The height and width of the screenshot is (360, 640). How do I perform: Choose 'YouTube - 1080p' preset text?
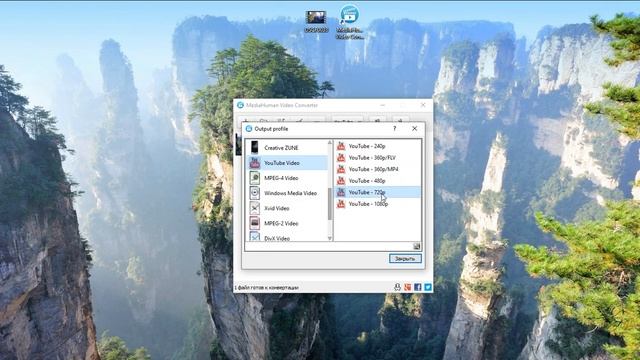tap(368, 204)
